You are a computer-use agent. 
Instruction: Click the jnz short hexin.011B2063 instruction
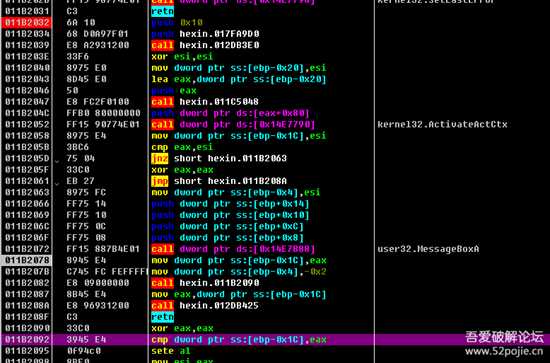pyautogui.click(x=219, y=159)
